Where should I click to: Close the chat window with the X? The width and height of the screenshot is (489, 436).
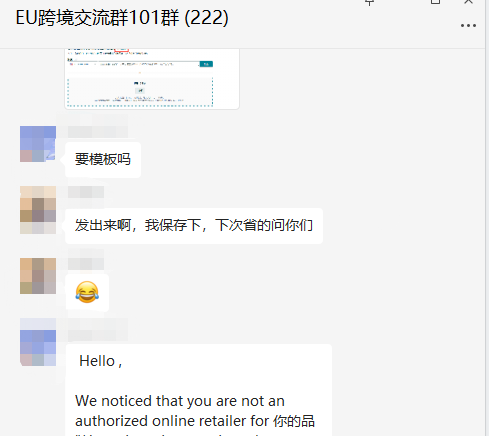coord(468,2)
